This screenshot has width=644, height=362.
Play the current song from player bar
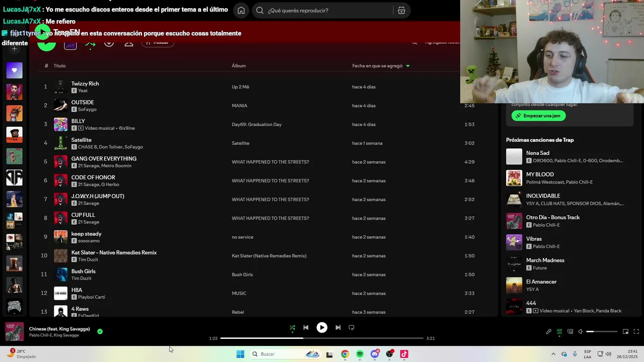pos(322,327)
